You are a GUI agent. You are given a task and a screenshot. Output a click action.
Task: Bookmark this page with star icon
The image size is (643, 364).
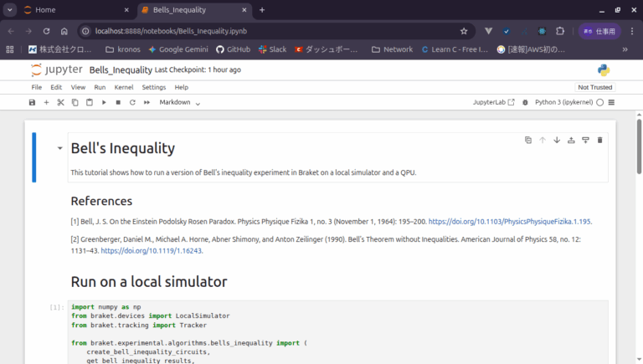(464, 31)
